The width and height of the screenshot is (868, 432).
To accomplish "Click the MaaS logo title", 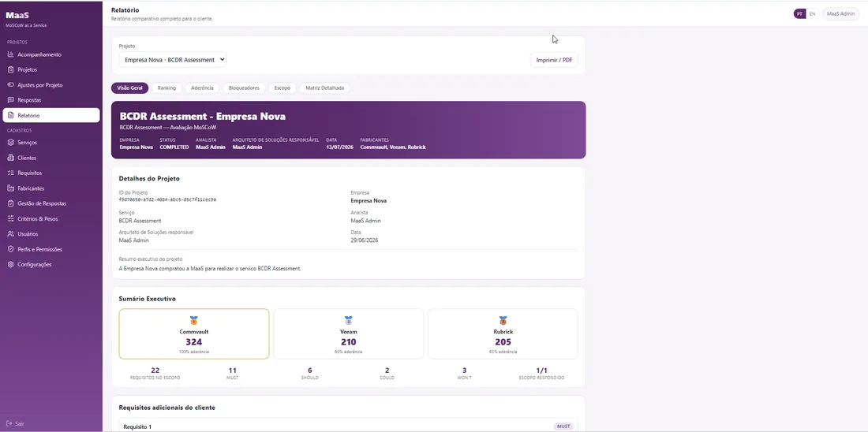I will click(x=17, y=16).
